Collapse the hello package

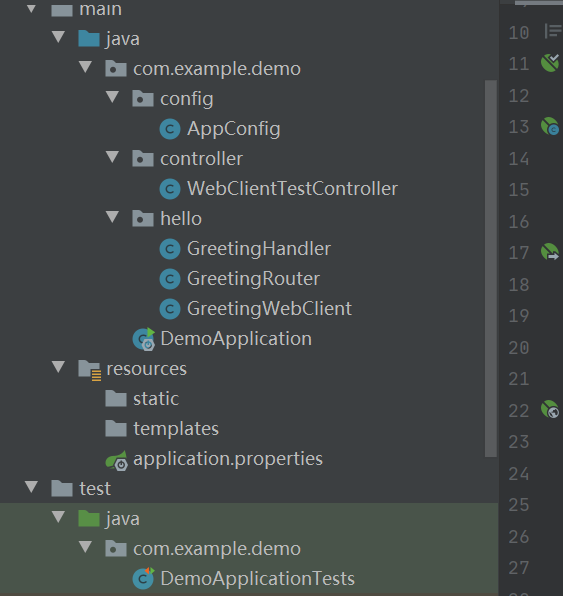click(113, 217)
